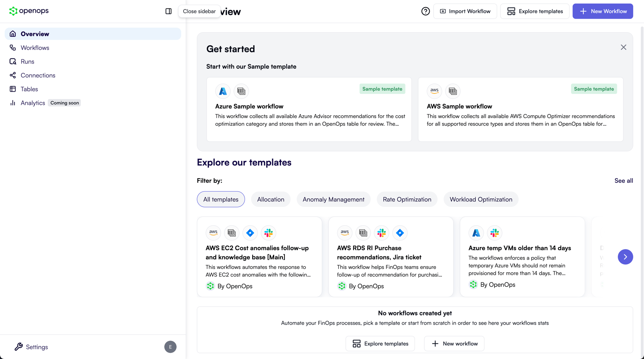644x359 pixels.
Task: Click the OpenOps logo
Action: [x=29, y=11]
